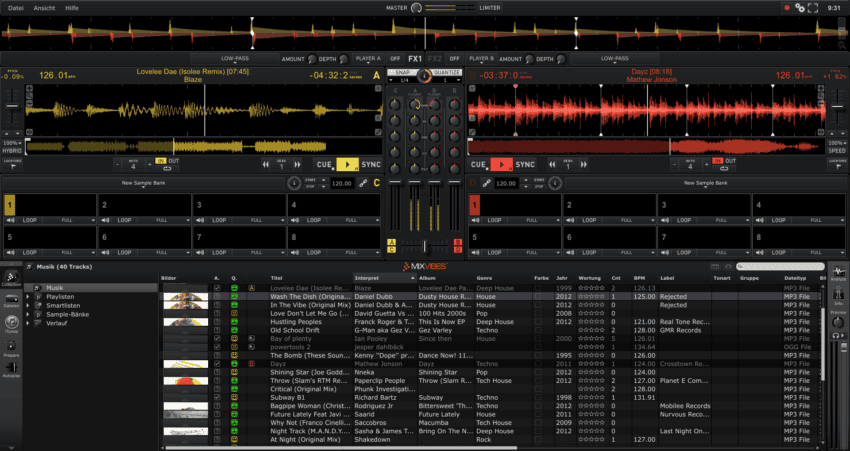Viewport: 850px width, 451px height.
Task: Toggle the QUANTIZE button
Action: pos(447,73)
